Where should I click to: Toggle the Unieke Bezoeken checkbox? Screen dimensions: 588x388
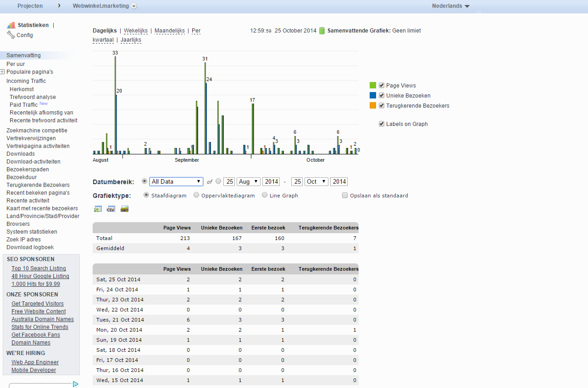pos(382,95)
